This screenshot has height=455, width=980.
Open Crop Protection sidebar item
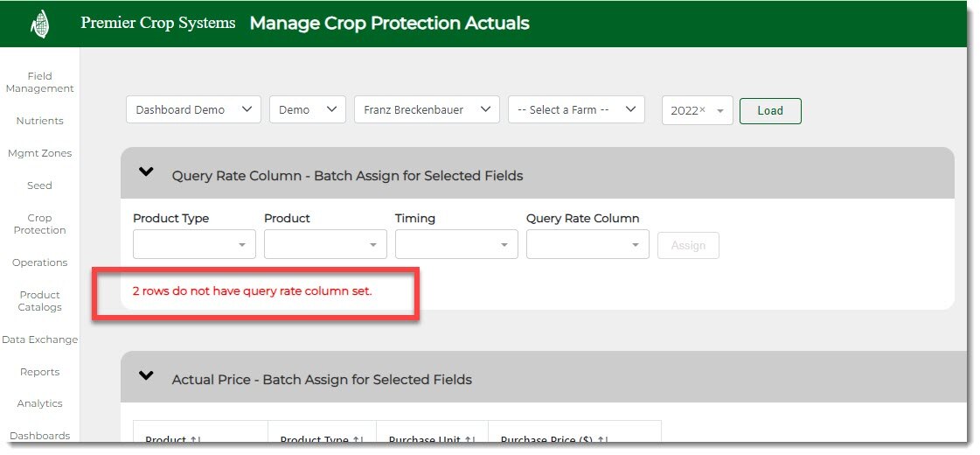39,224
